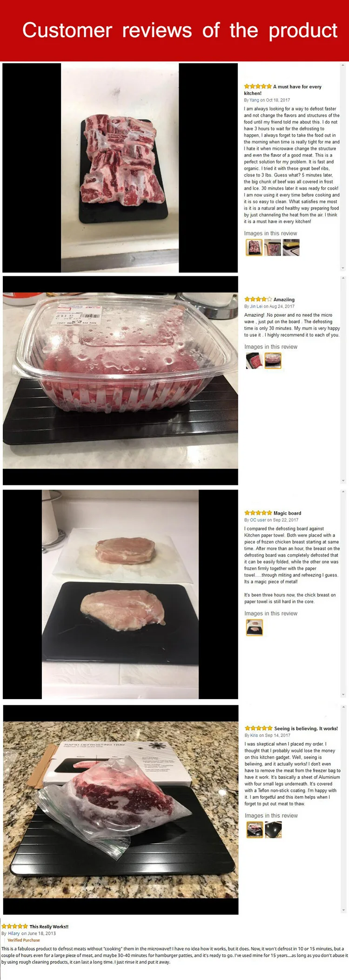Click reviewer name Jin Lei
349x980 pixels.
256,306
